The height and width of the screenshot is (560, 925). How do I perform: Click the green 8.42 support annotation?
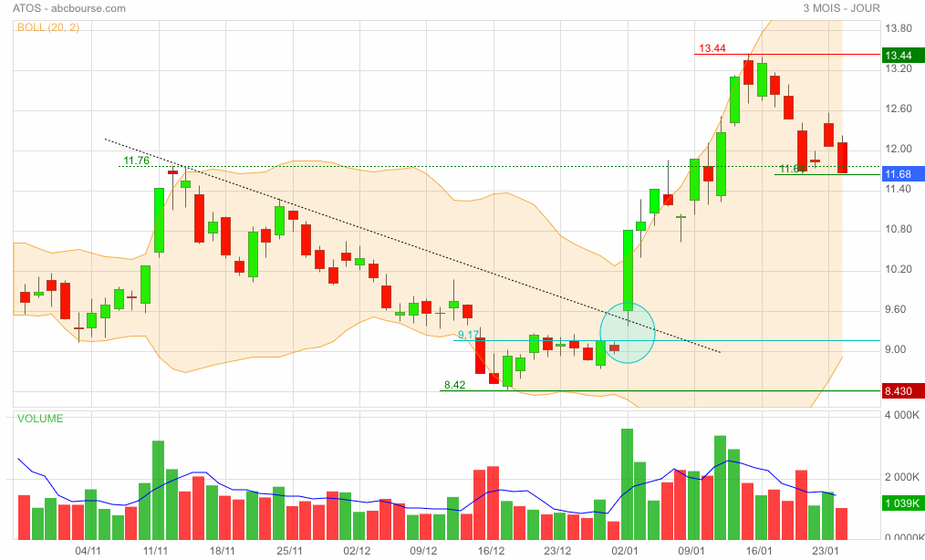click(x=455, y=385)
